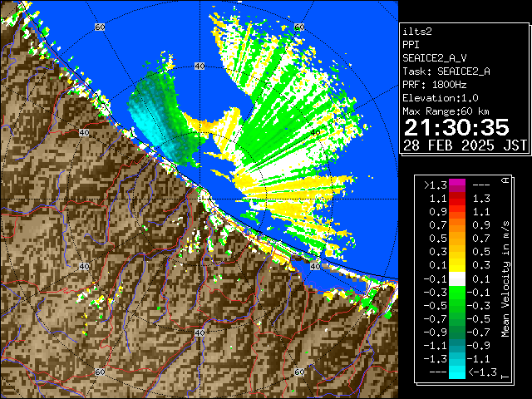
Task: Pick the bright green band of the scale
Action: click(457, 293)
